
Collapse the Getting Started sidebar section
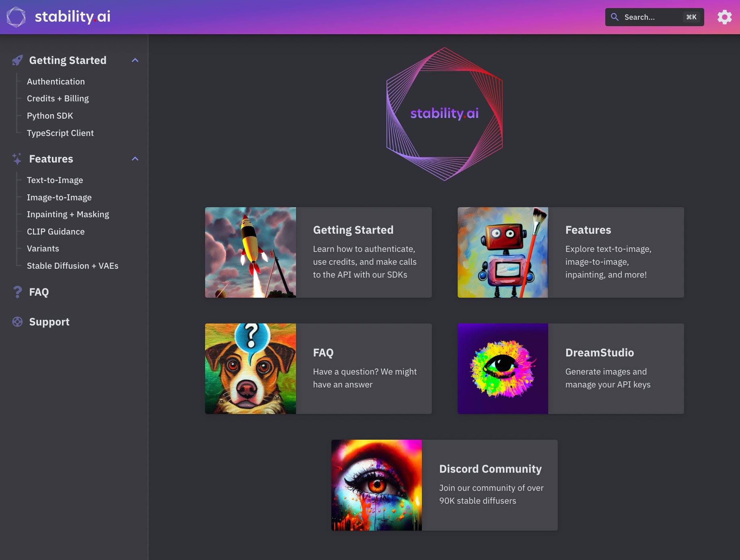tap(135, 60)
